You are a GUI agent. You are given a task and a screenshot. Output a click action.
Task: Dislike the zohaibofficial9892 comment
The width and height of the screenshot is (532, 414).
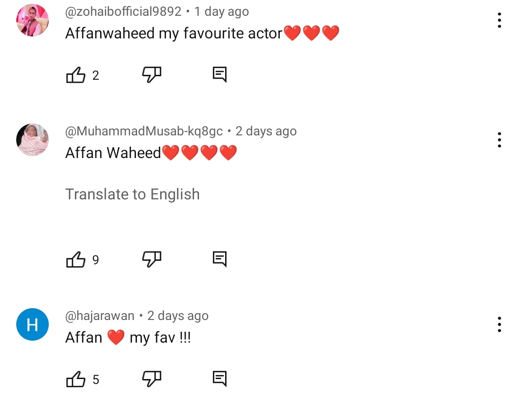click(152, 75)
